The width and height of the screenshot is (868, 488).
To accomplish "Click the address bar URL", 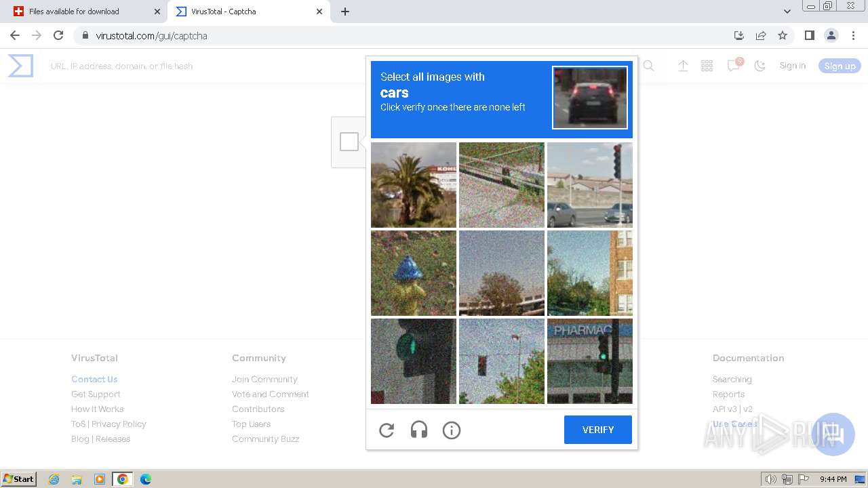I will pos(151,36).
